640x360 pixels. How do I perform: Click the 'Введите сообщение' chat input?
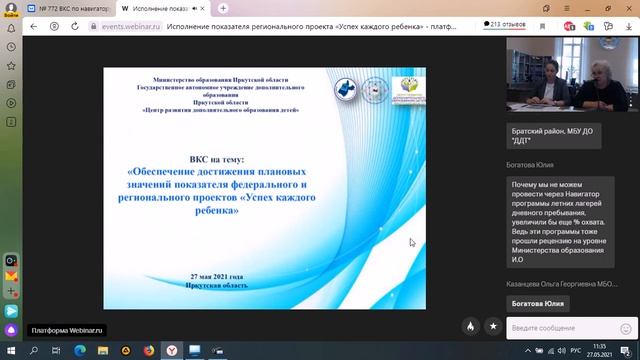tap(563, 328)
